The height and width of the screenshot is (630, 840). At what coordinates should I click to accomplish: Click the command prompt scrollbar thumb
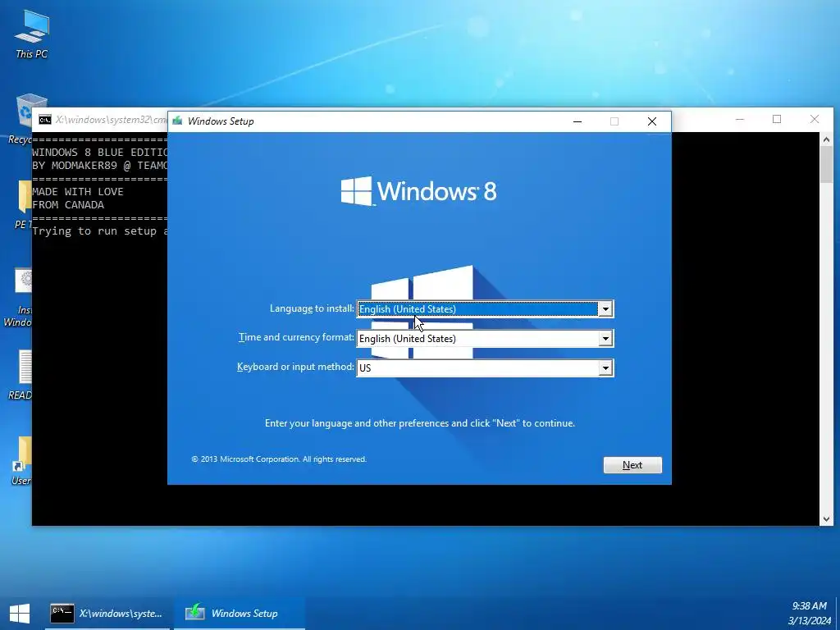tap(826, 164)
